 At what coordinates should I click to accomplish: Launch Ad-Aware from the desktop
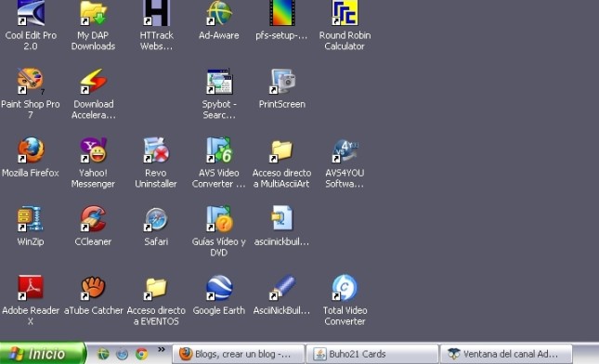(x=219, y=13)
